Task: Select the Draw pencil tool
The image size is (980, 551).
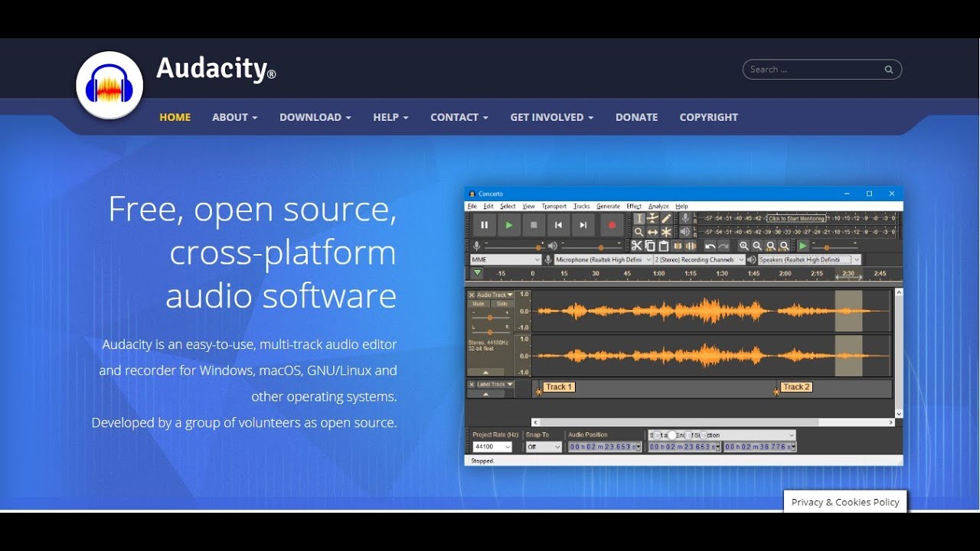Action: click(x=666, y=218)
